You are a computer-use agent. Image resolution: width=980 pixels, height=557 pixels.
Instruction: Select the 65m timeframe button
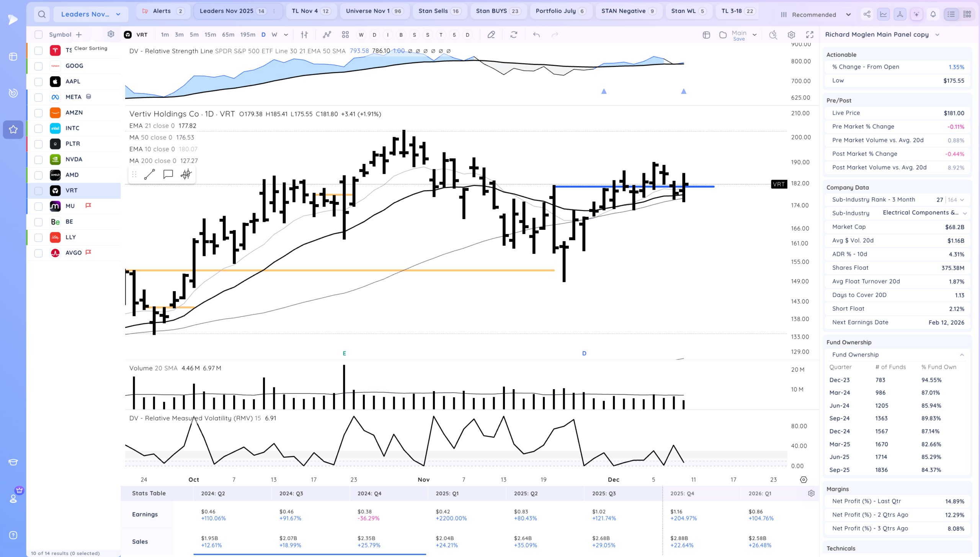tap(228, 35)
